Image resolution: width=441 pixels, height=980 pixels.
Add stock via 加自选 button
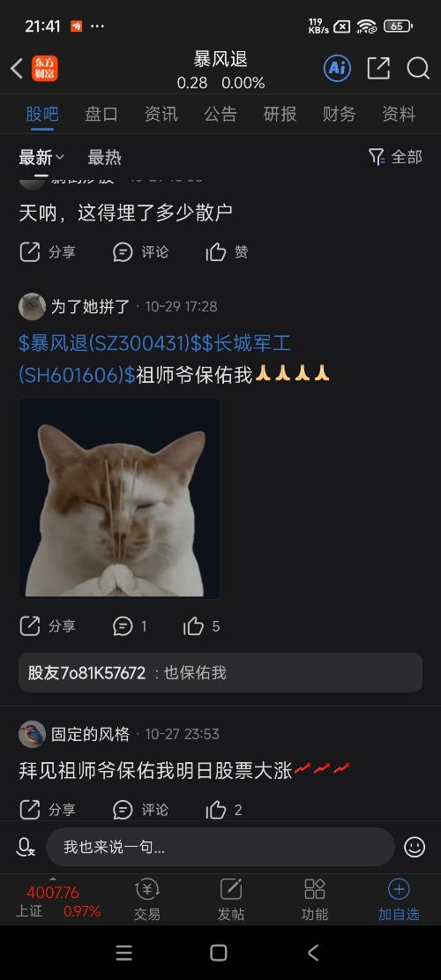399,900
